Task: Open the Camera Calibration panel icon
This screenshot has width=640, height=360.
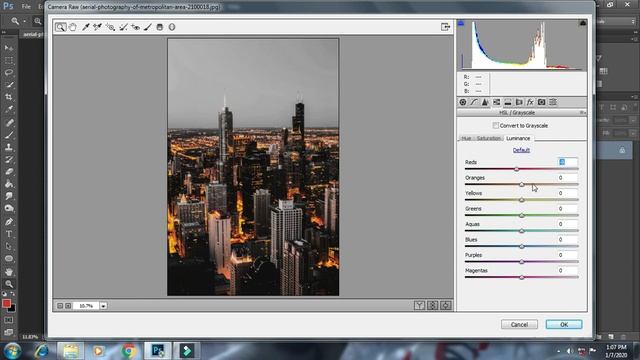Action: 542,102
